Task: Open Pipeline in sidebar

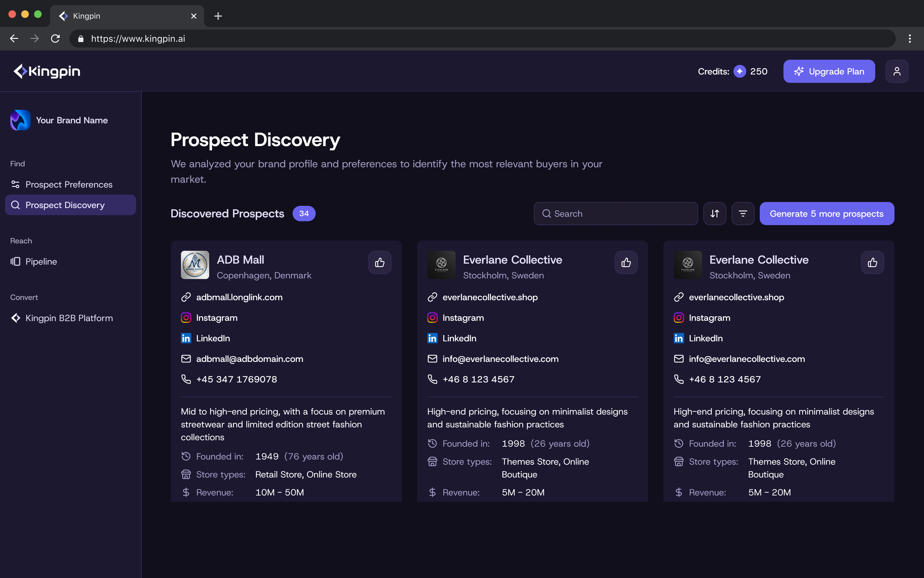Action: tap(70, 261)
